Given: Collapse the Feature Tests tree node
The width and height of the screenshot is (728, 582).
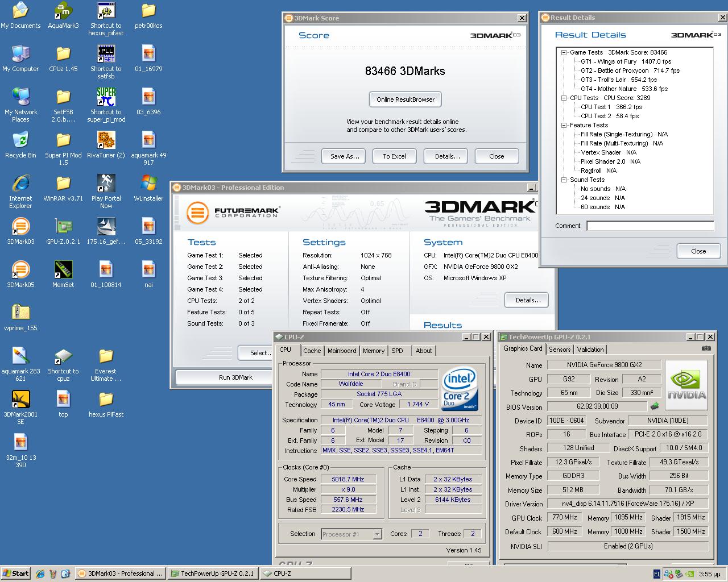Looking at the screenshot, I should coord(564,125).
